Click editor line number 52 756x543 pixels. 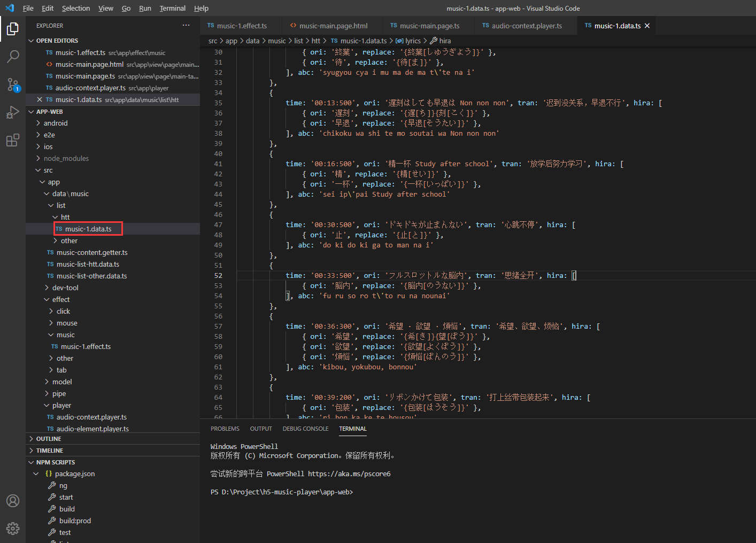click(x=218, y=275)
